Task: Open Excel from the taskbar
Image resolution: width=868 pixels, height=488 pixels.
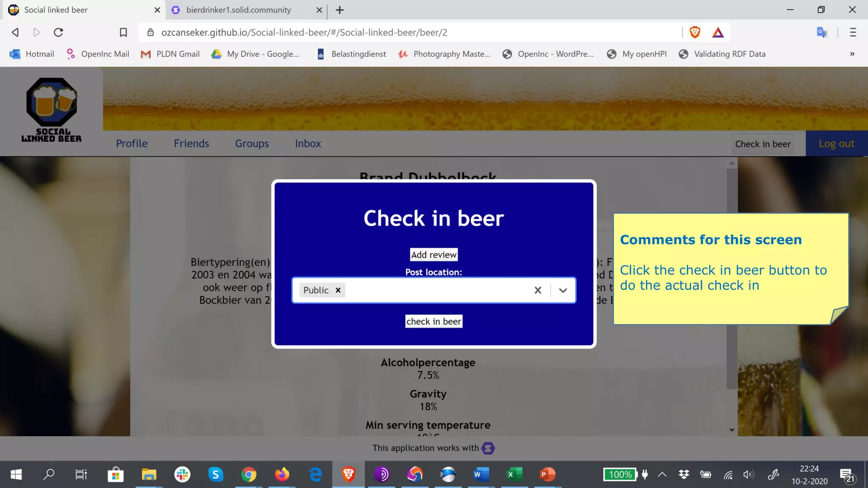Action: (x=514, y=474)
